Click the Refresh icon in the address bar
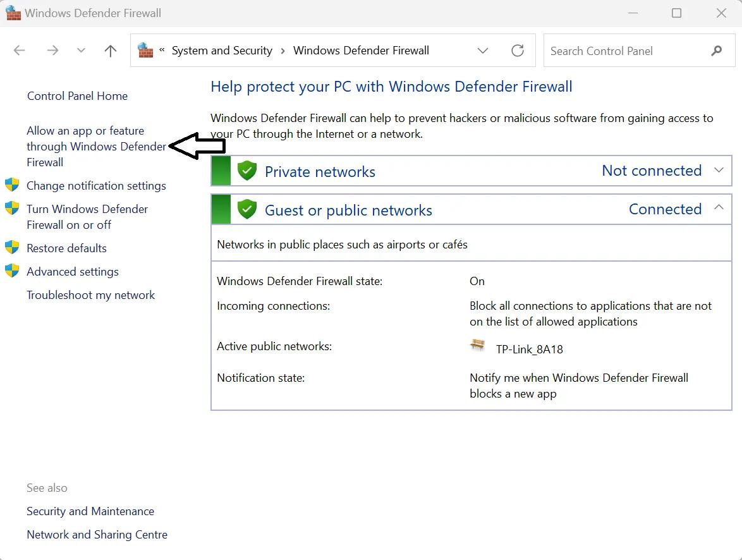 (518, 51)
